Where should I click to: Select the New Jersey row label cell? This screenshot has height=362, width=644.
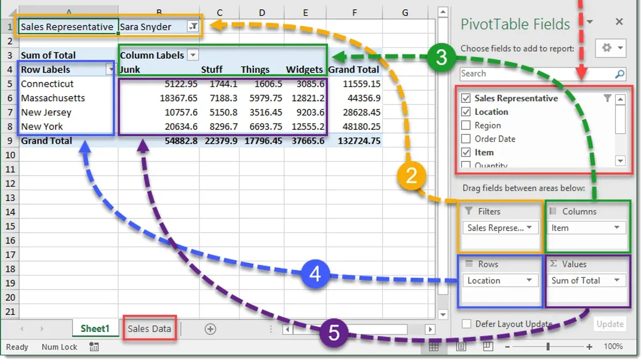68,112
